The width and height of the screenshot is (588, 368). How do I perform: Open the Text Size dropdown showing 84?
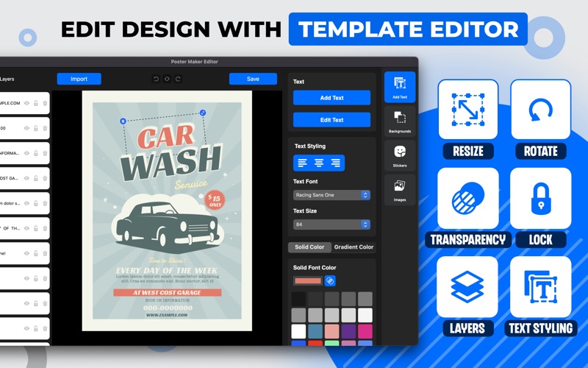(331, 224)
